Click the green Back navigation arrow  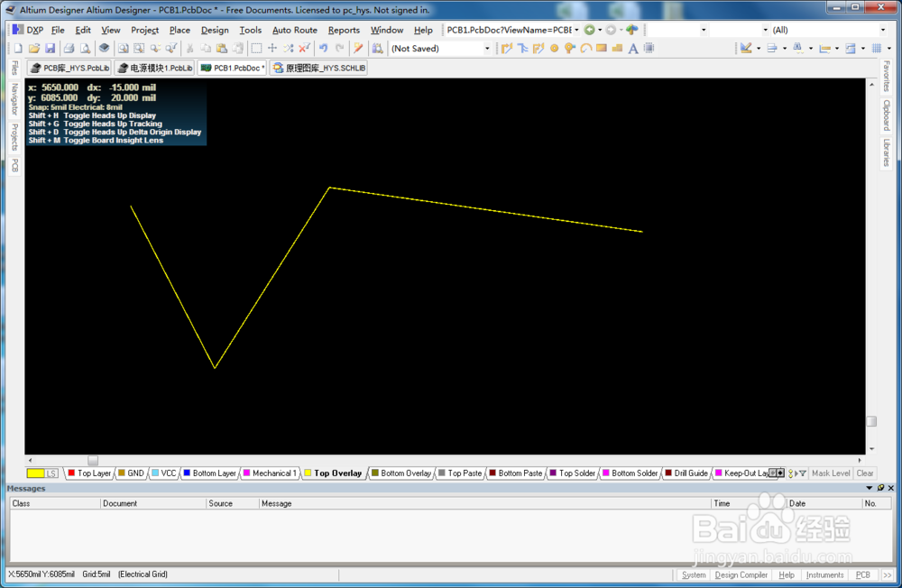tap(590, 30)
